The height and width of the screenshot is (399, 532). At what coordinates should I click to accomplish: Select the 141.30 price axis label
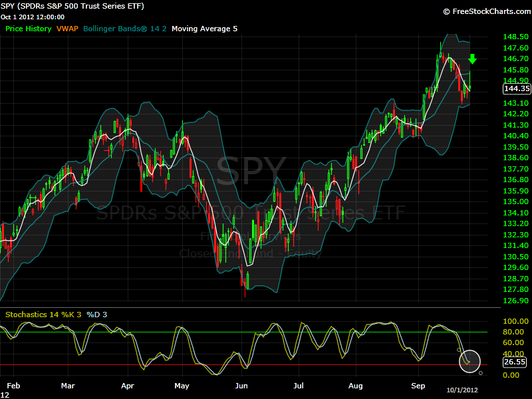(515, 125)
